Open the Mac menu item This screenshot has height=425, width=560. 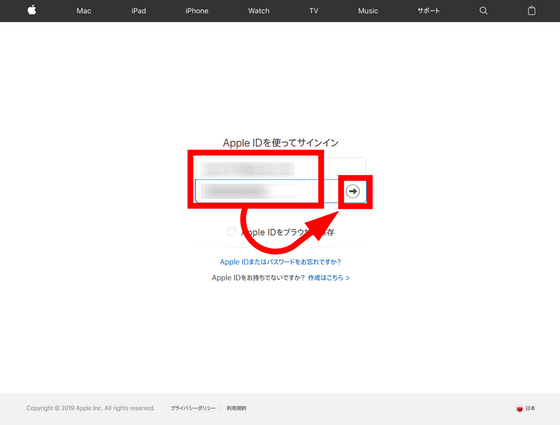(x=84, y=11)
